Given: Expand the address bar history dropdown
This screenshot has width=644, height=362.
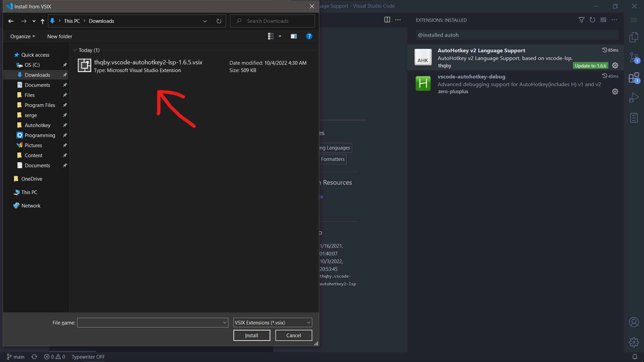Looking at the screenshot, I should pos(205,21).
